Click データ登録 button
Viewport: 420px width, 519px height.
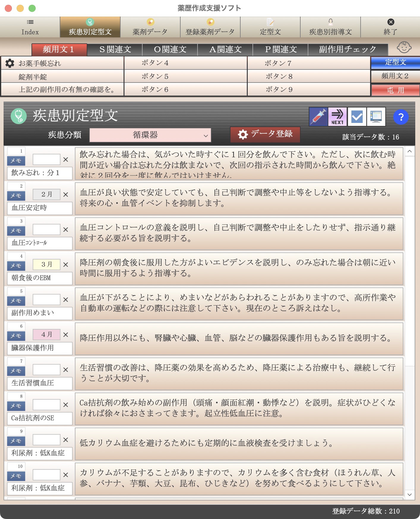(265, 134)
